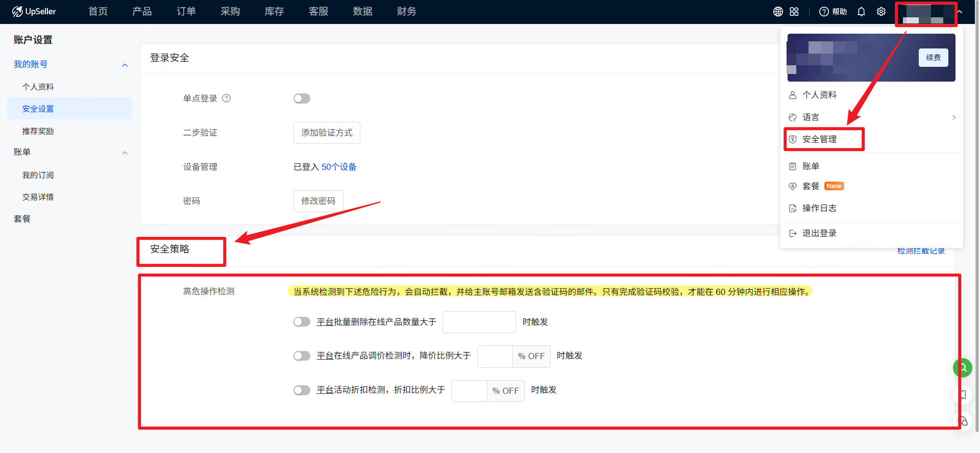Select 安全管理 in the account menu
This screenshot has width=980, height=453.
pos(819,139)
